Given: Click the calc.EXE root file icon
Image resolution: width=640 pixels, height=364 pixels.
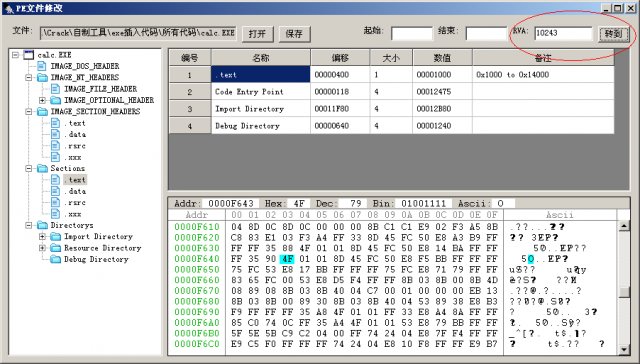Looking at the screenshot, I should (x=29, y=55).
